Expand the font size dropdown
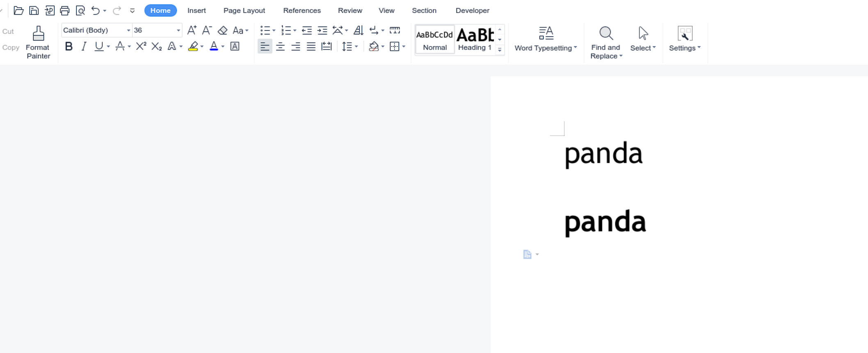This screenshot has height=353, width=868. 178,30
